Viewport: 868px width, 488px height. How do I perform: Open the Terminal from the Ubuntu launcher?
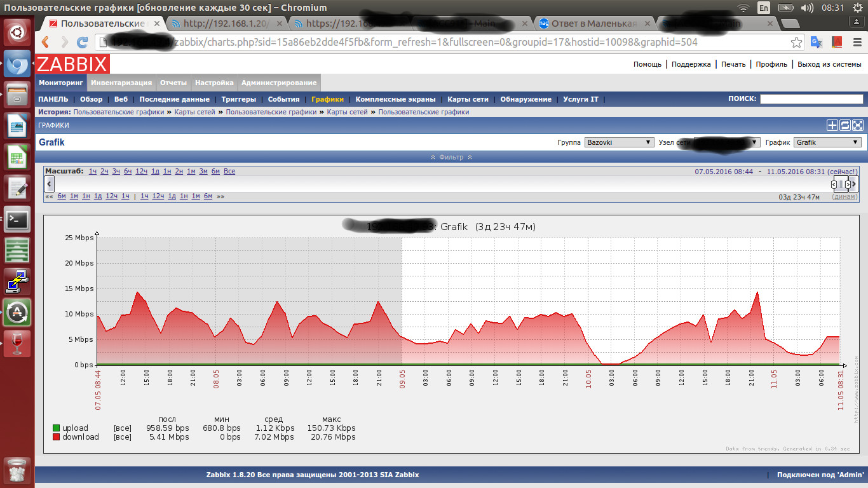click(17, 219)
